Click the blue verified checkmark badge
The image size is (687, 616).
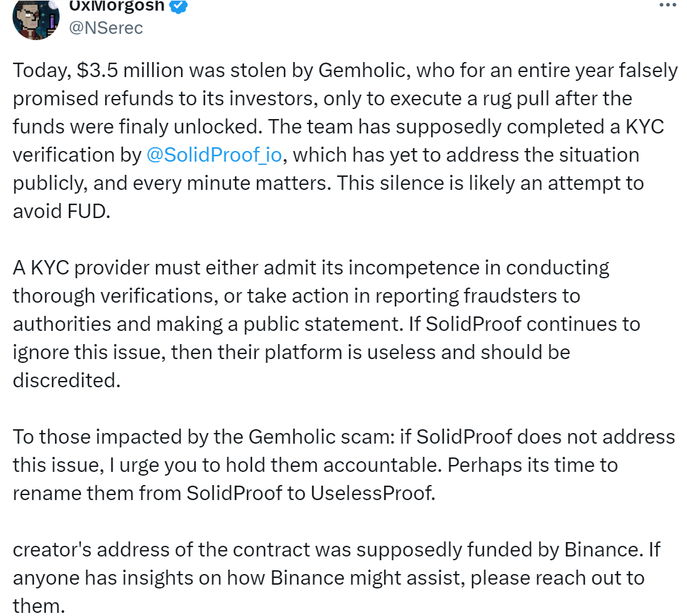coord(178,6)
